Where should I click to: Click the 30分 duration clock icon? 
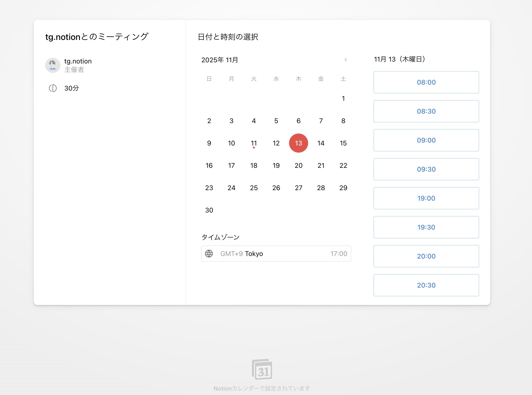[x=53, y=88]
